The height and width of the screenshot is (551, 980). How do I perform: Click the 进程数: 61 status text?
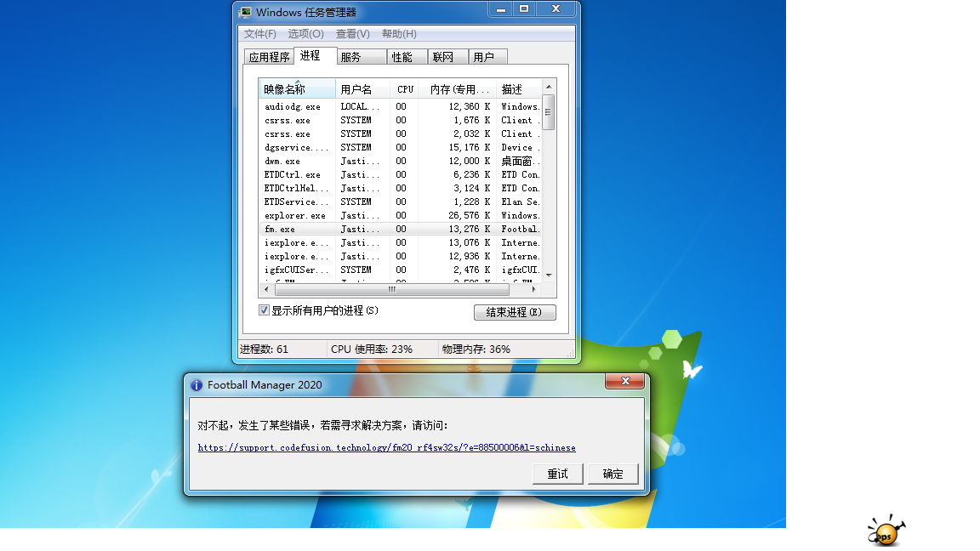265,349
